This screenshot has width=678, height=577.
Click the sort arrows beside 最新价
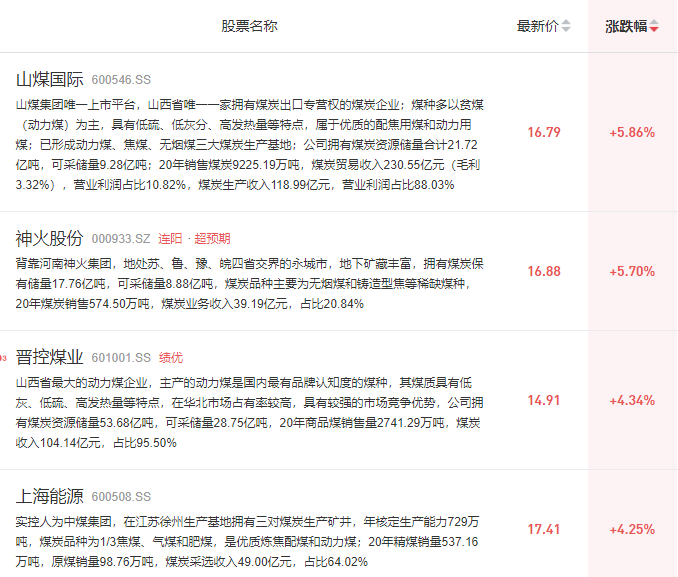tap(567, 27)
